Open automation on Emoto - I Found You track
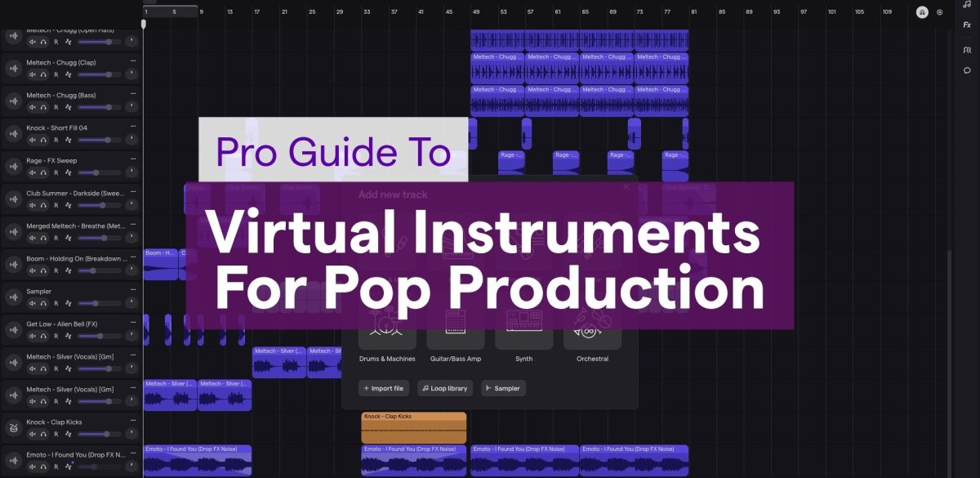Screen dimensions: 980x478 tap(68, 467)
